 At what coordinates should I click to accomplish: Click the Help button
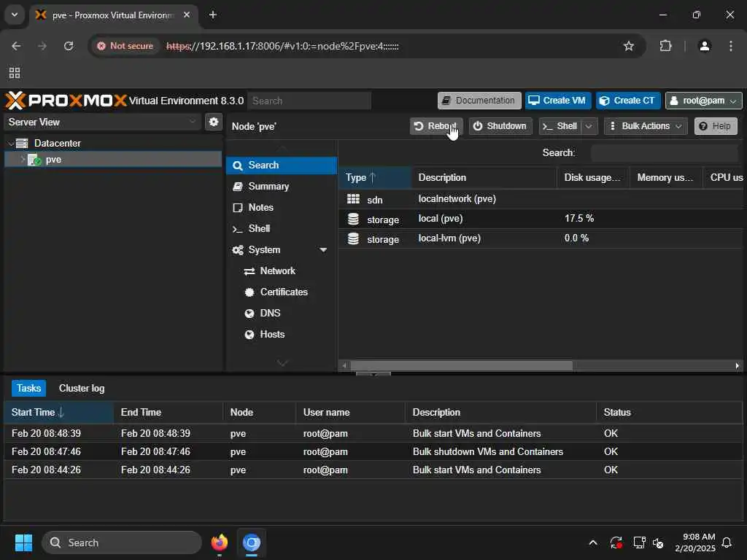[x=716, y=126]
